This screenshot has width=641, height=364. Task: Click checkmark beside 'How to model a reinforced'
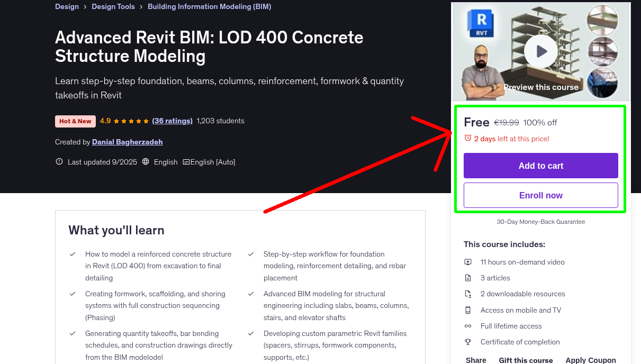click(73, 254)
